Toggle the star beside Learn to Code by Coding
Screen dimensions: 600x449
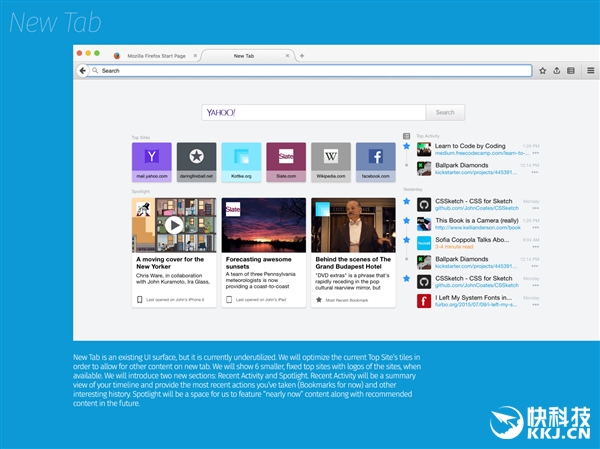point(406,146)
